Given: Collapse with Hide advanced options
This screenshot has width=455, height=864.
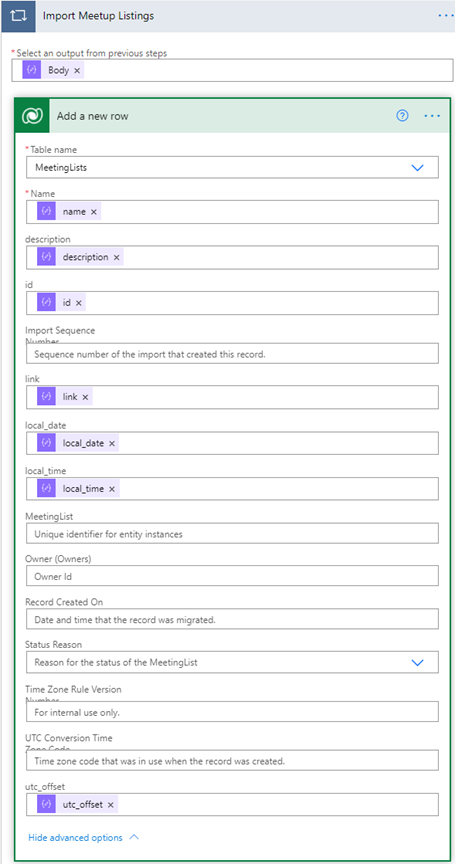Looking at the screenshot, I should click(83, 838).
